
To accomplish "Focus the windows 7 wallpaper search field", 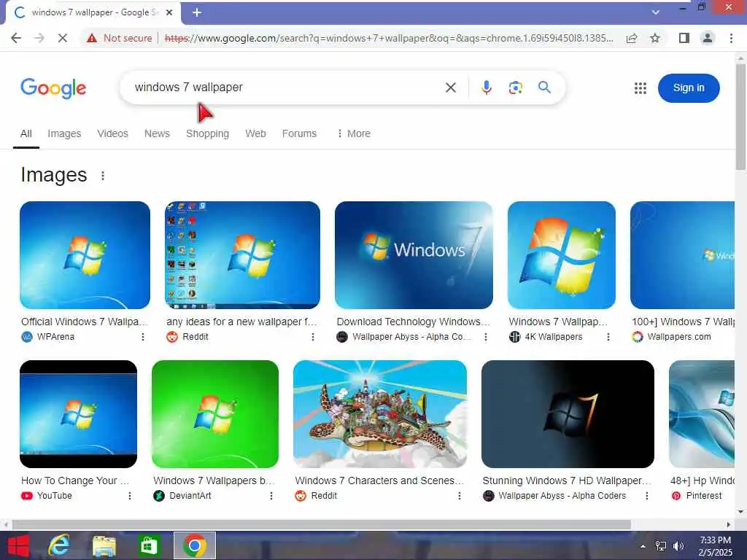I will tap(286, 87).
